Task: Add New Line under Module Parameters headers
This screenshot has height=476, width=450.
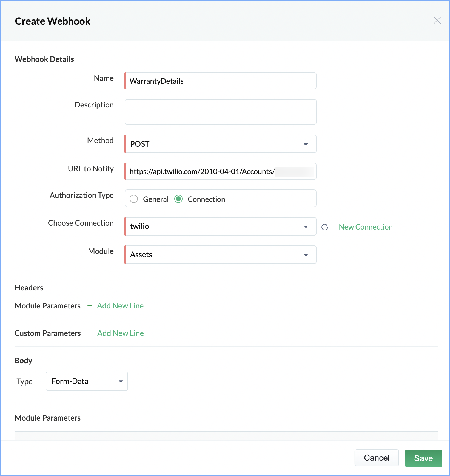Action: (x=120, y=306)
